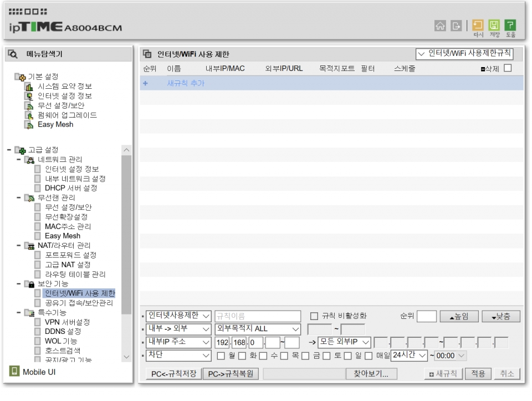532x401 pixels.
Task: Click the 저장 save icon
Action: click(494, 26)
